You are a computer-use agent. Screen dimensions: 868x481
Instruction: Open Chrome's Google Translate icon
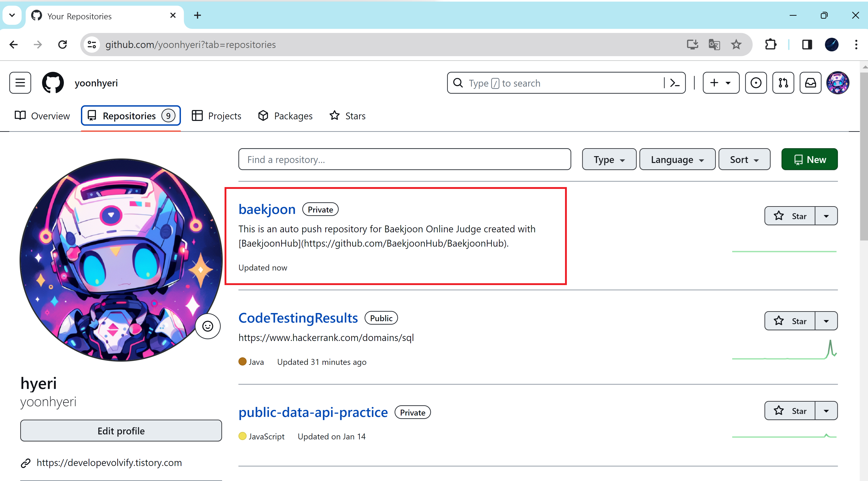coord(714,45)
